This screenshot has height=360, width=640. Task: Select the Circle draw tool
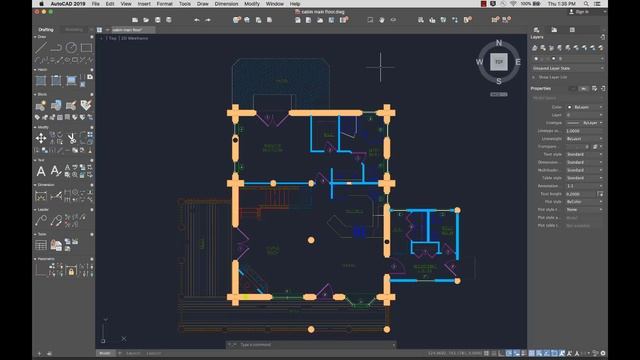click(x=71, y=48)
